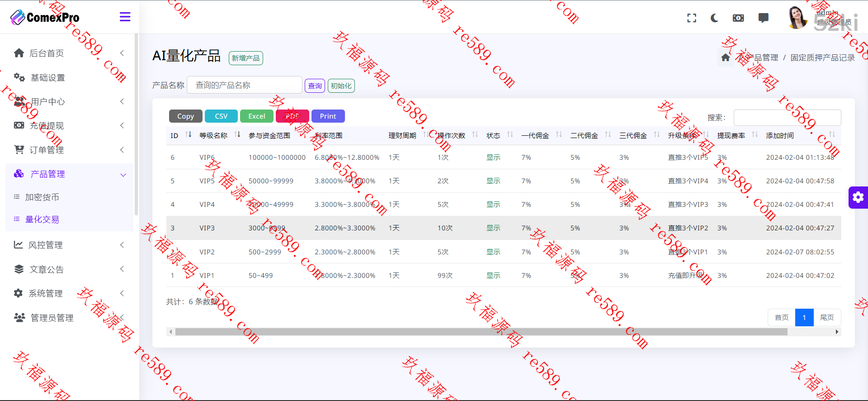The image size is (868, 401).
Task: Export the table with the Excel button
Action: coord(256,116)
